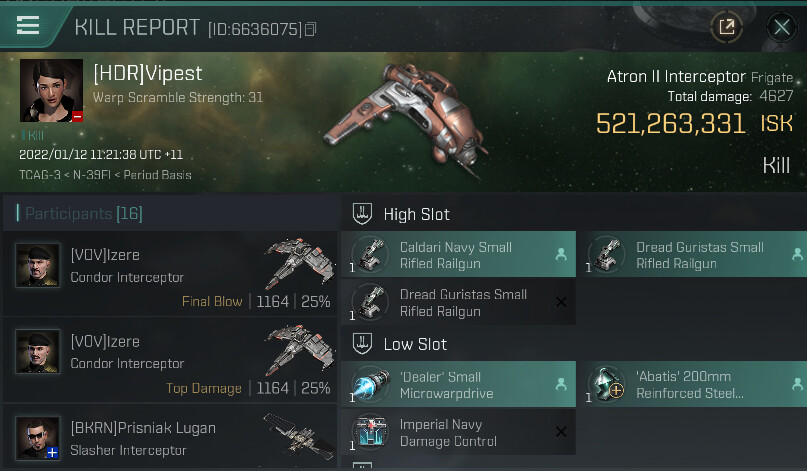The width and height of the screenshot is (807, 471).
Task: Open Vipest's character portrait
Action: tap(51, 90)
